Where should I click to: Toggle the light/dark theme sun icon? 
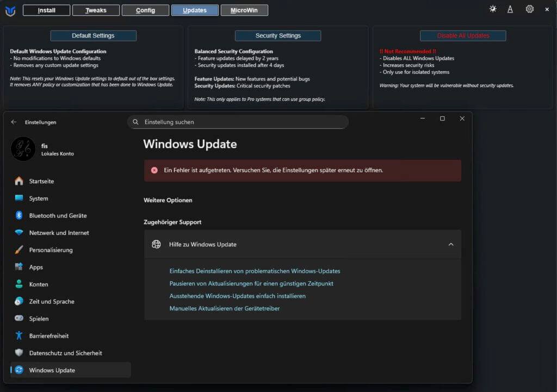pos(493,9)
